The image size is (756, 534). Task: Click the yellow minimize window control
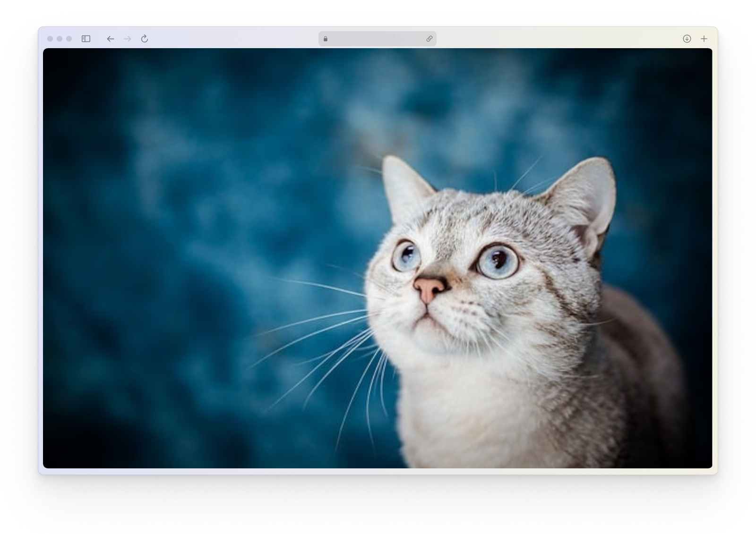[60, 39]
